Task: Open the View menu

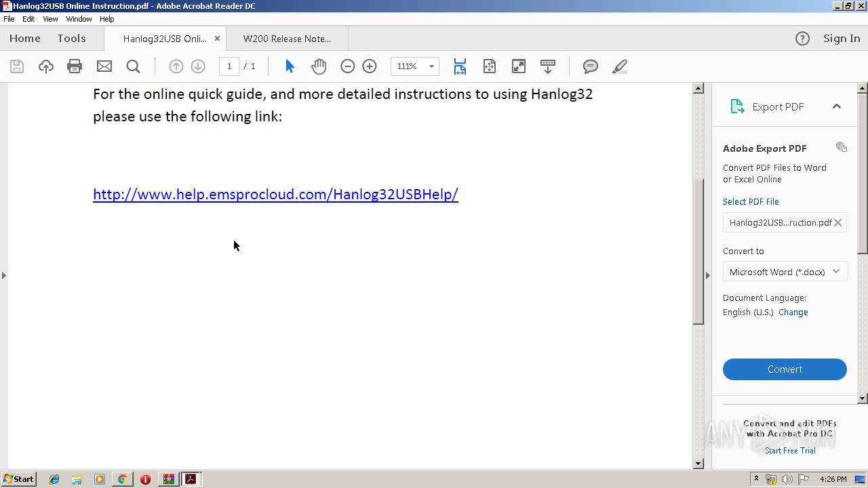Action: click(x=50, y=19)
